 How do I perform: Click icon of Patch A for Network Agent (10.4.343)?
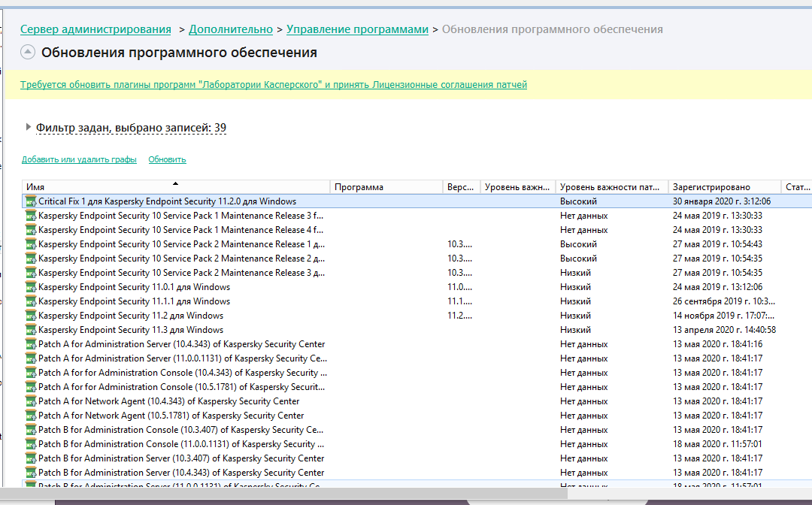[x=31, y=401]
